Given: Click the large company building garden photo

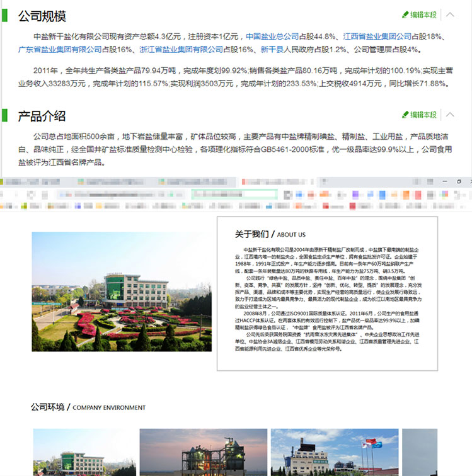Looking at the screenshot, I should point(122,292).
